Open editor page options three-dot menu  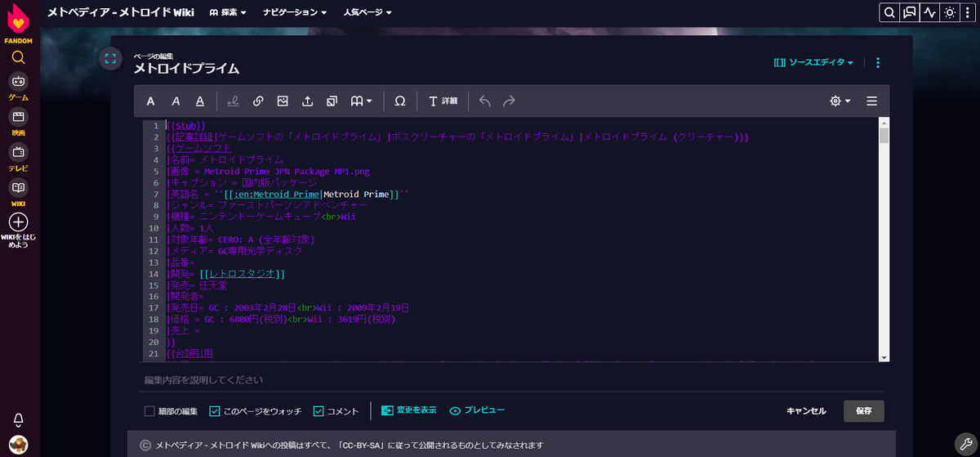(x=878, y=62)
